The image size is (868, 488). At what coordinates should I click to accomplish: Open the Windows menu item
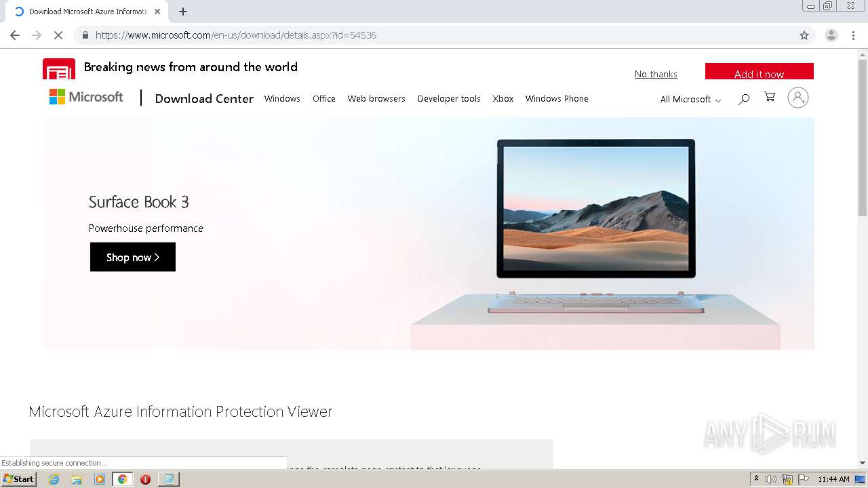point(282,99)
